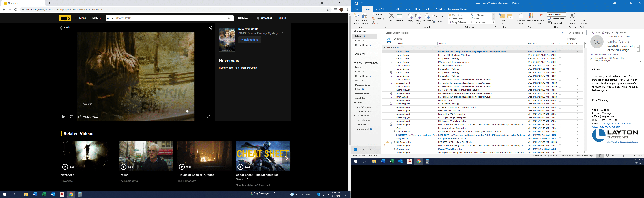This screenshot has height=198, width=644.
Task: Play the Neverwas trailer video
Action: 63,117
